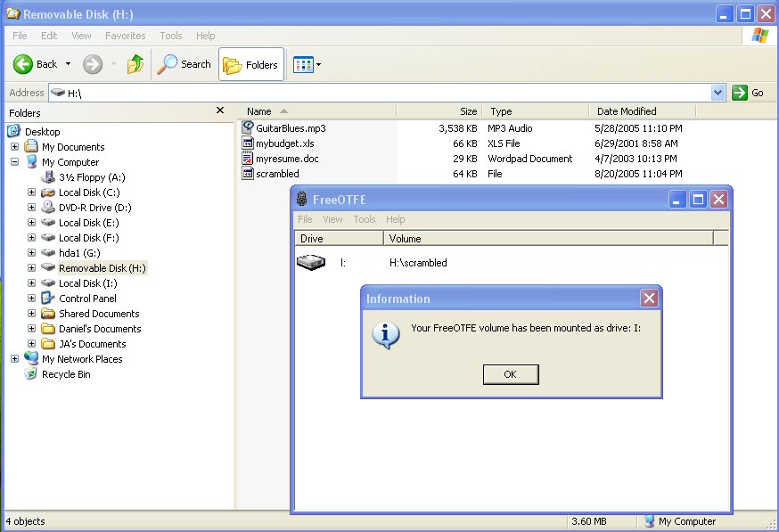Select the myresume.doc file

[x=286, y=159]
